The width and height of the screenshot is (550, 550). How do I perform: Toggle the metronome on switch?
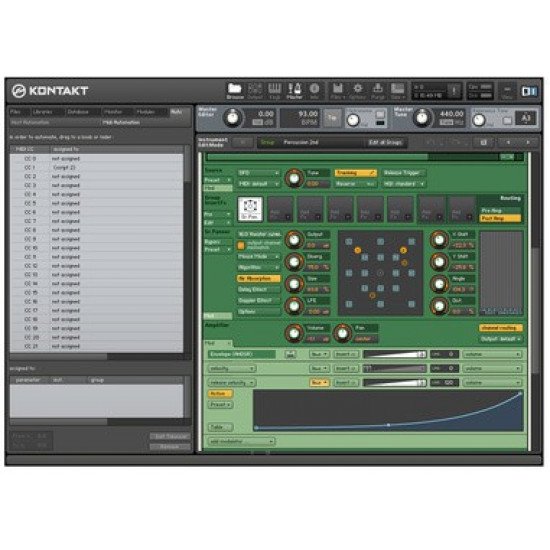pos(380,115)
